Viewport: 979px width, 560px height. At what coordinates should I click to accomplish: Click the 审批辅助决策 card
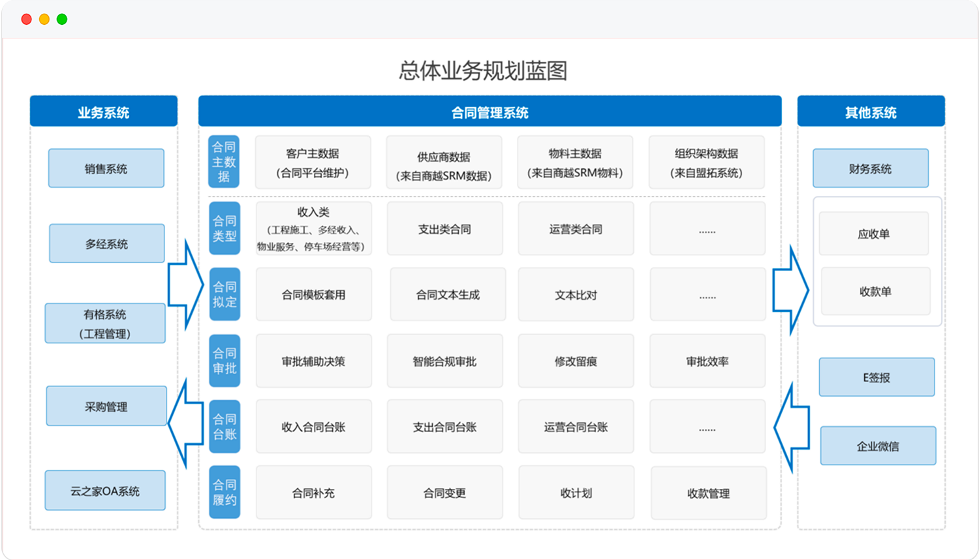coord(314,361)
